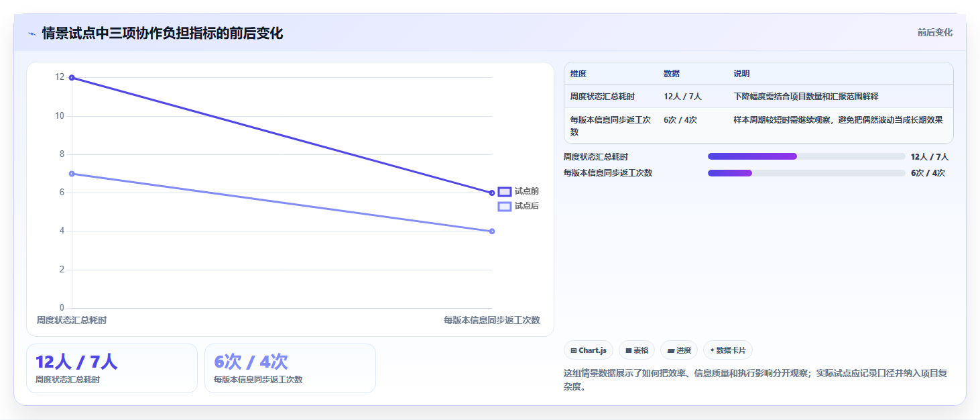Click the 12人 / 7人 value beside progress bar
Viewport: 980px width, 420px height.
[930, 157]
